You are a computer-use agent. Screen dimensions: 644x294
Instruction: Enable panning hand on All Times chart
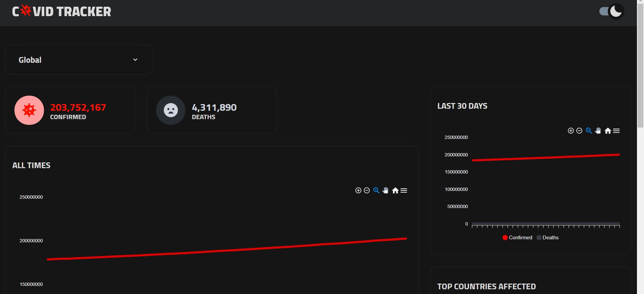click(x=385, y=191)
